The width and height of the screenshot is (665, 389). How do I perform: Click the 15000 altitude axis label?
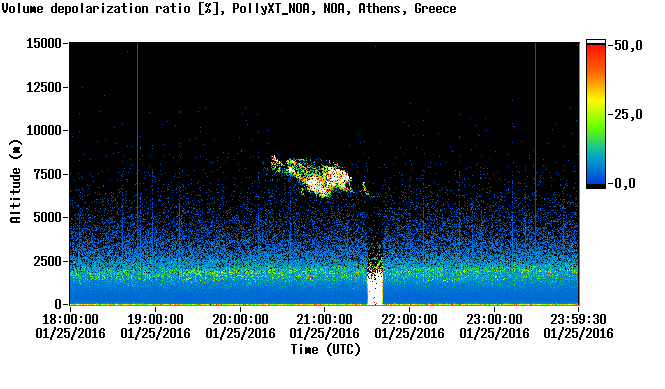click(44, 43)
